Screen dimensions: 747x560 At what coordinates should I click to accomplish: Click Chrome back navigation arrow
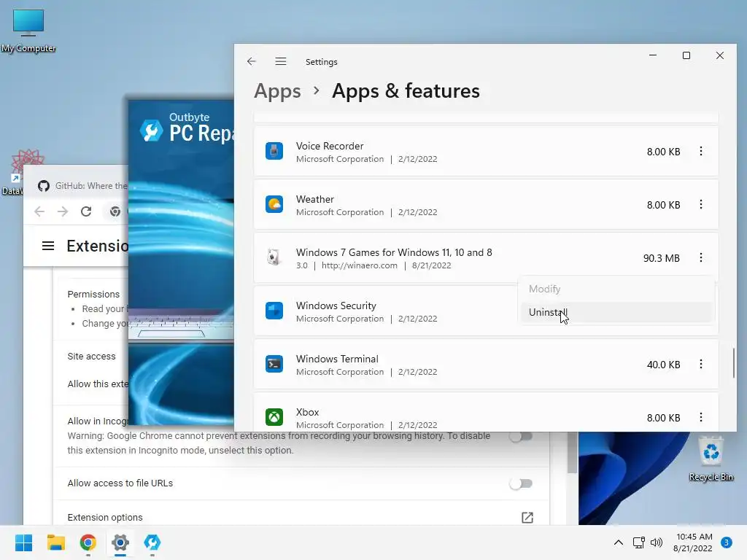point(39,211)
